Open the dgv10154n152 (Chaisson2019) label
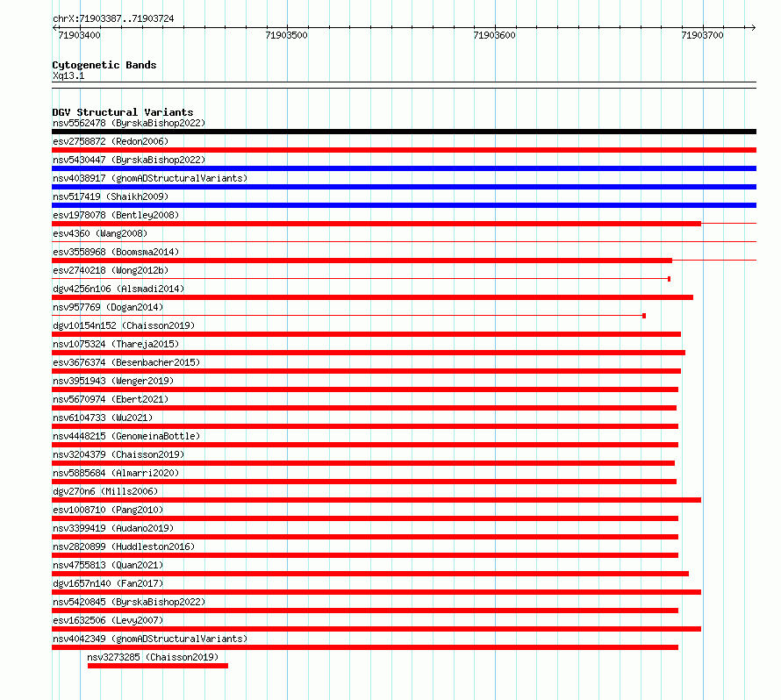Viewport: 781px width, 700px height. click(x=124, y=325)
